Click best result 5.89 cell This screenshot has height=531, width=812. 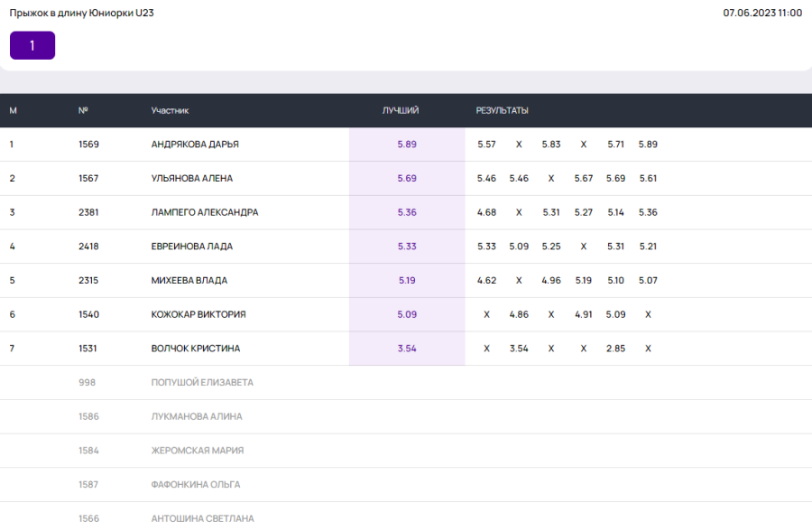pos(407,144)
